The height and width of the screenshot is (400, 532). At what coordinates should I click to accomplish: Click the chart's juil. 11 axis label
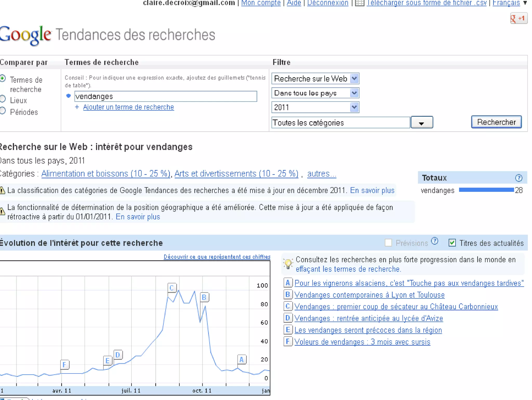[131, 390]
